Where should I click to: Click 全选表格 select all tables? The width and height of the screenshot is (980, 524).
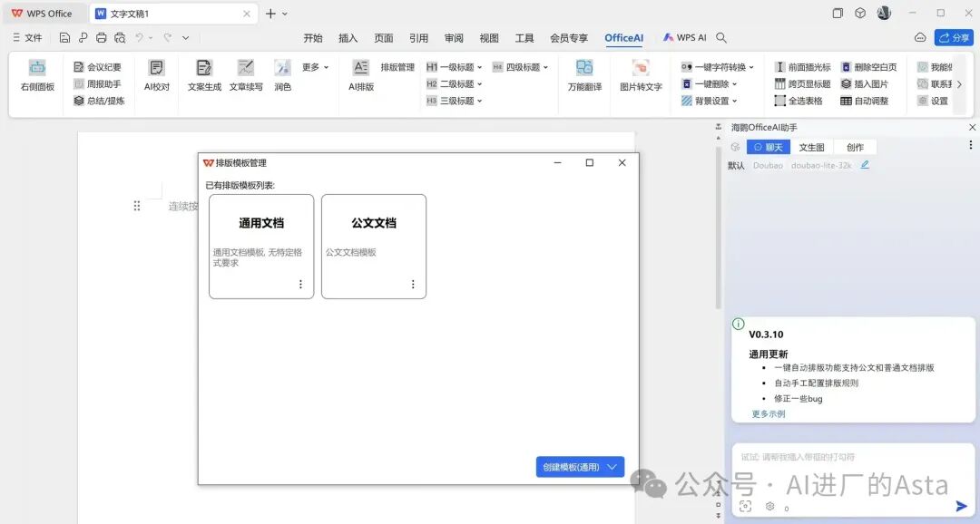pos(799,101)
